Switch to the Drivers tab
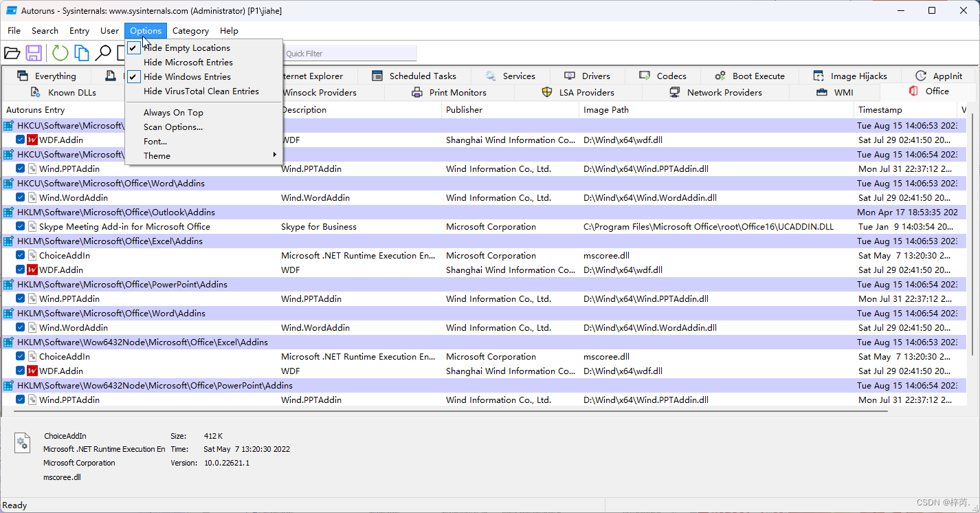Viewport: 980px width, 513px height. point(588,76)
